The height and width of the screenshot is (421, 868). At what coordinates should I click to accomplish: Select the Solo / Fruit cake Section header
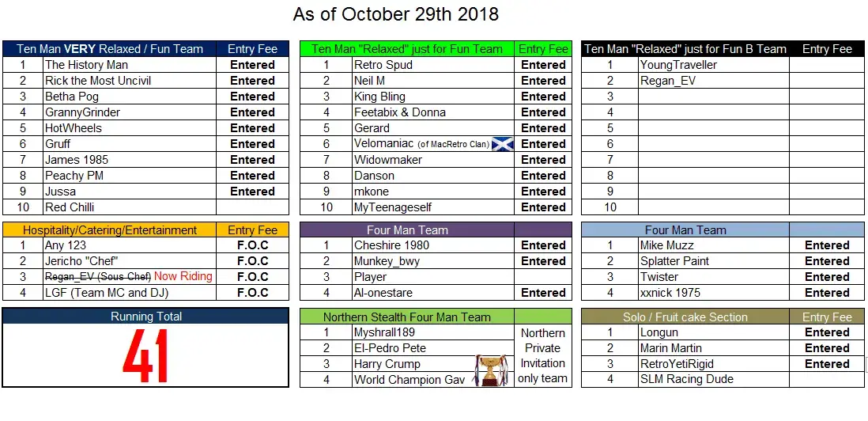[x=685, y=317]
